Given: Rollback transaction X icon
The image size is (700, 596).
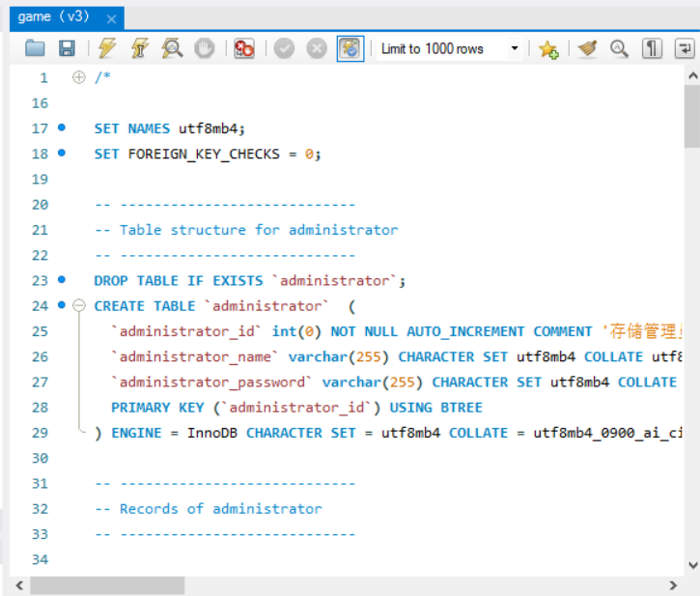Looking at the screenshot, I should 317,48.
